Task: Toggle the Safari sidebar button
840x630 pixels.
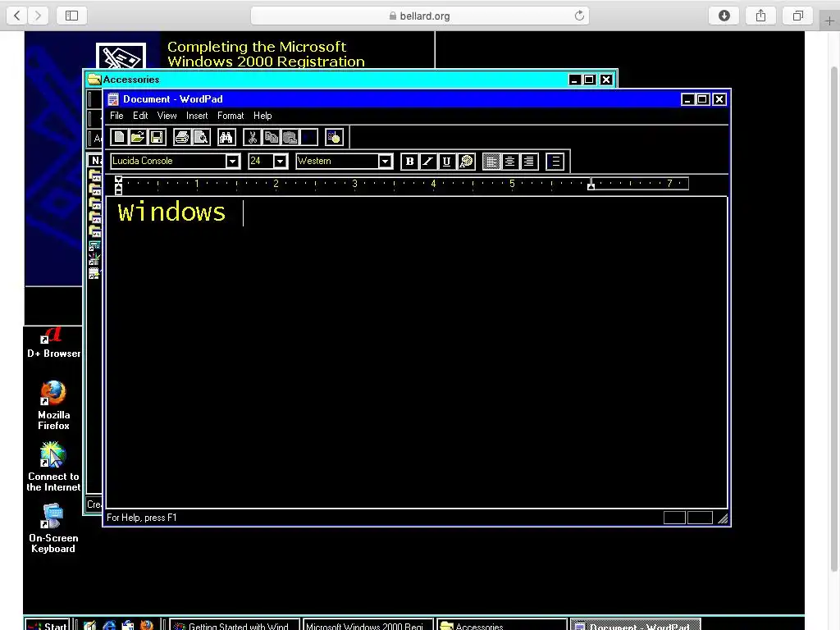Action: click(x=72, y=16)
